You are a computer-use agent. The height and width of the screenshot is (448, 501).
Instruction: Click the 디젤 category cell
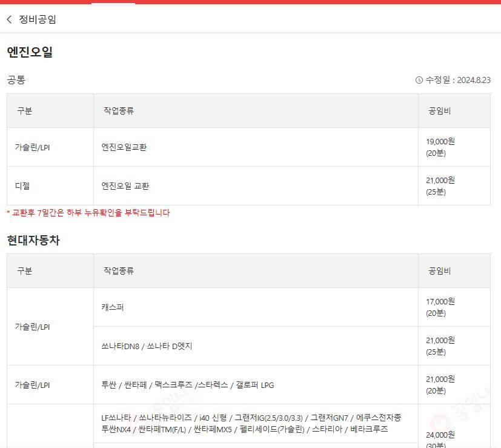[50, 186]
